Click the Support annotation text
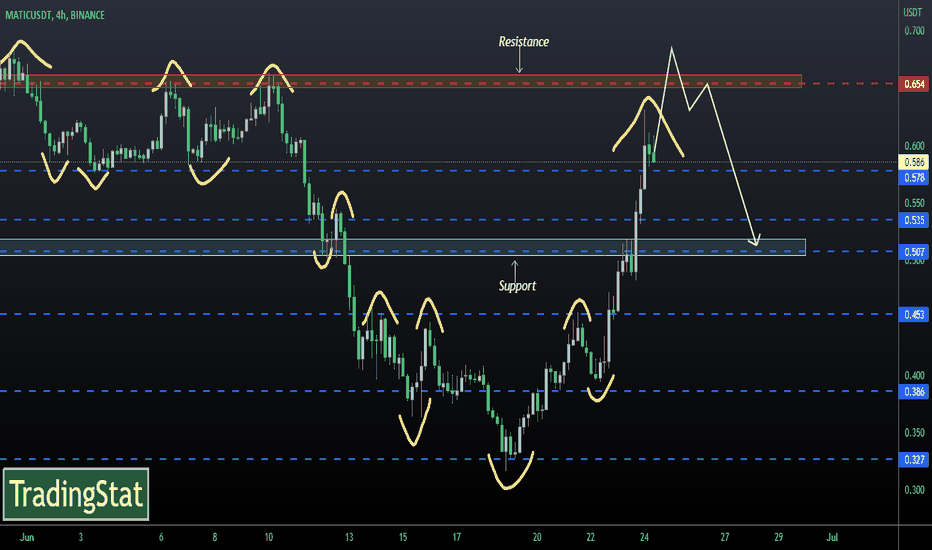 [x=517, y=286]
